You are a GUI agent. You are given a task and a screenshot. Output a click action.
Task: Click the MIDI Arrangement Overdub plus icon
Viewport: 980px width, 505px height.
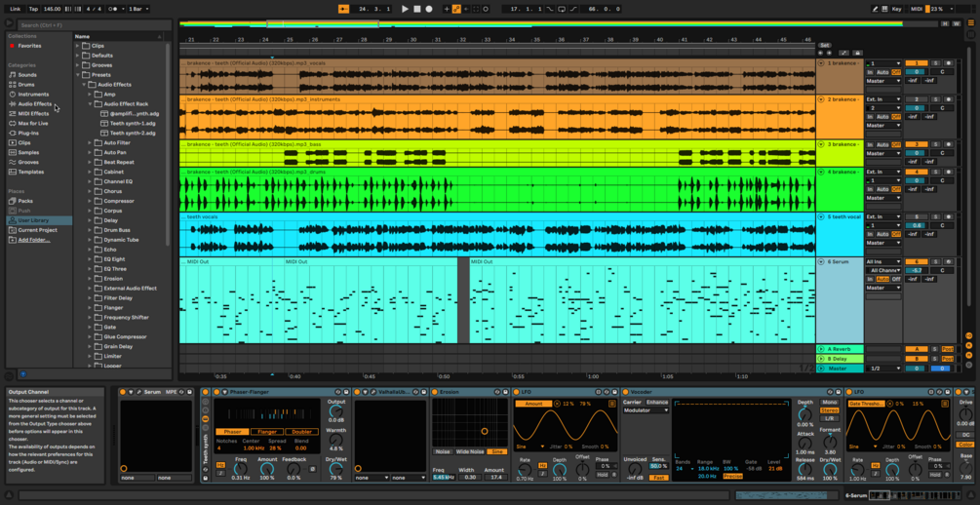447,9
